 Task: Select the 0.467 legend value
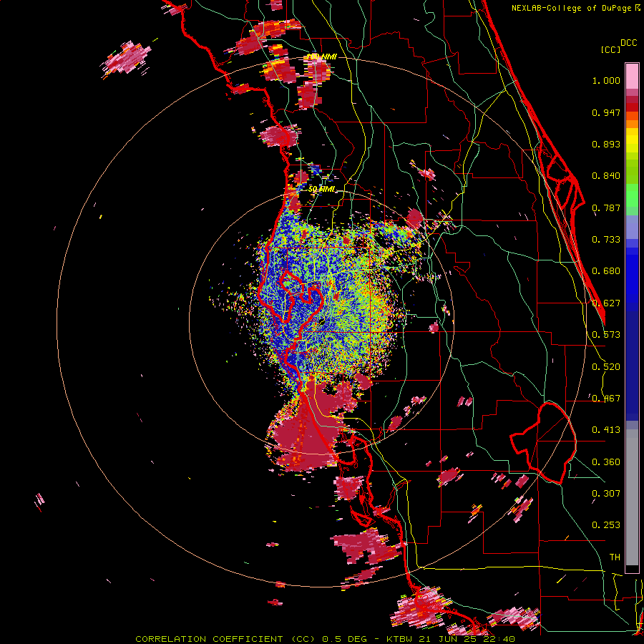[606, 399]
